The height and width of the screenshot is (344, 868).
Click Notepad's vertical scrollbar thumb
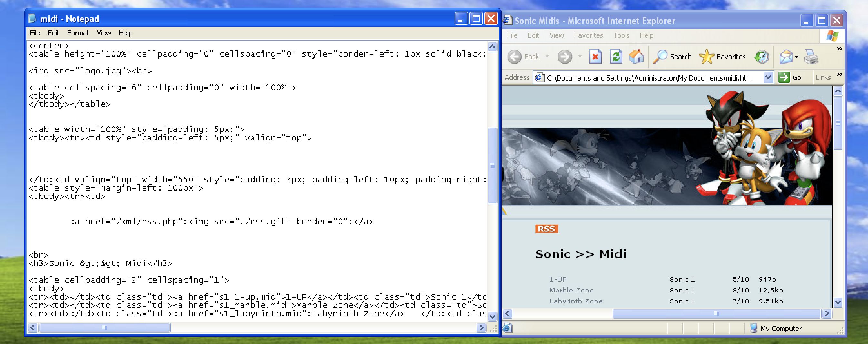pyautogui.click(x=492, y=165)
